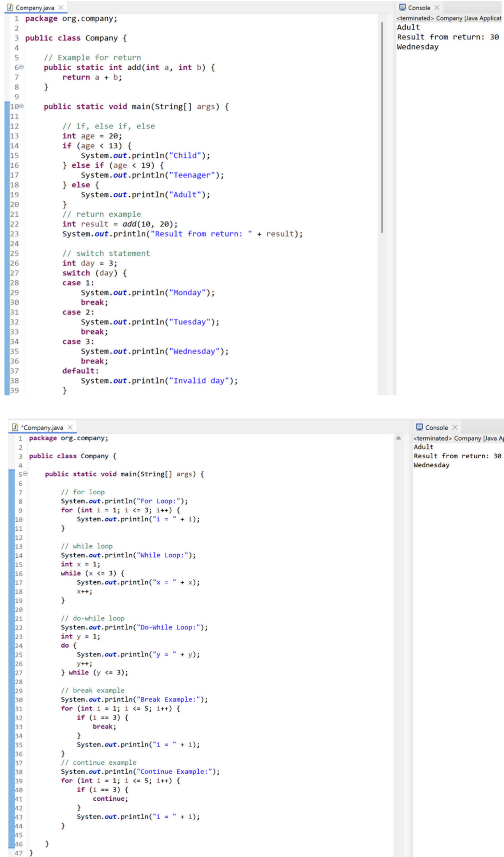The image size is (504, 857).
Task: Close the saved Company.java editor tab
Action: click(61, 7)
